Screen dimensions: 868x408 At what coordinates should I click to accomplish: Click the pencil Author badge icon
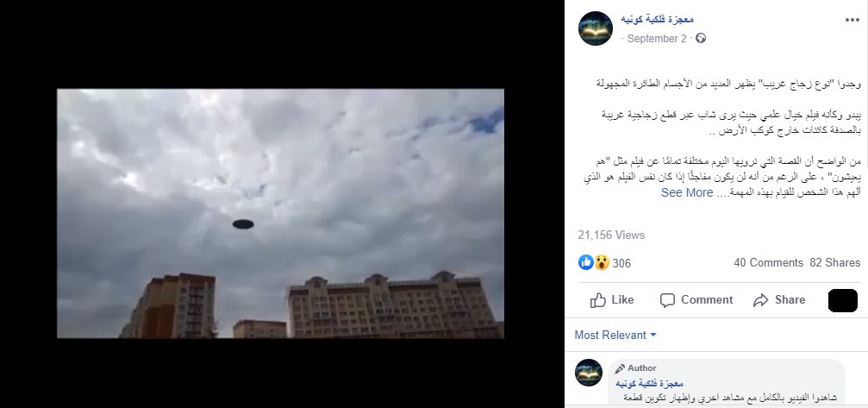(620, 368)
